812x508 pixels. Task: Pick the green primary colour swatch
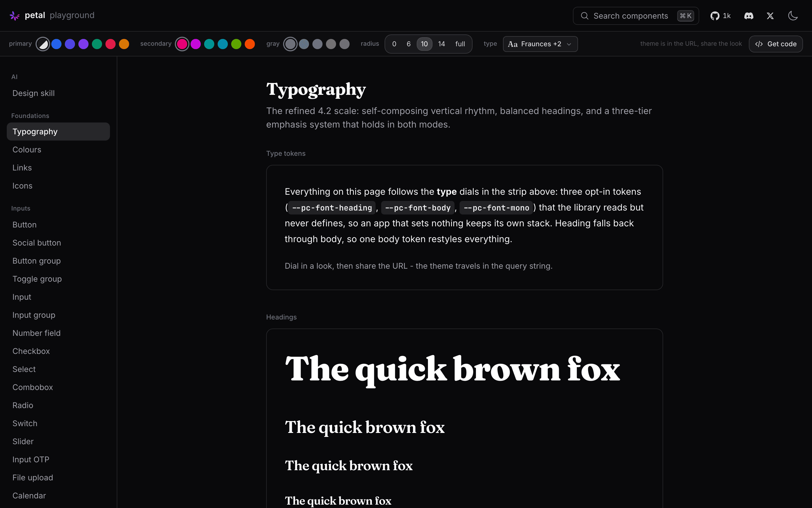point(97,44)
